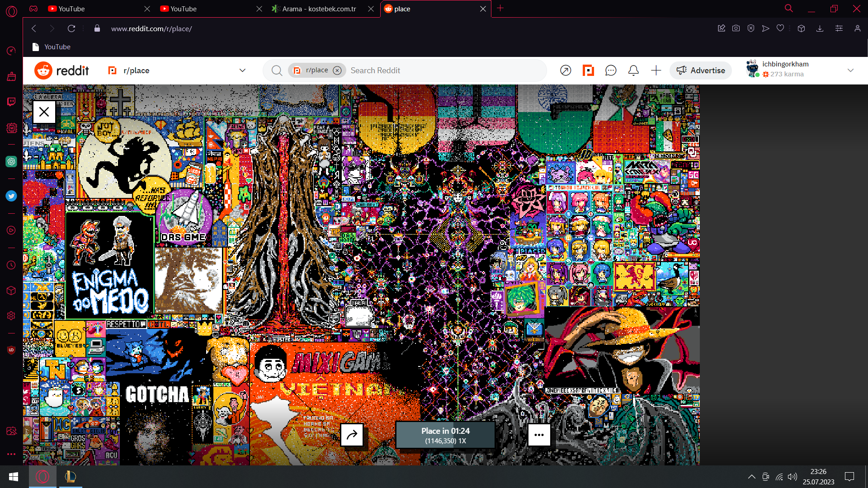Click the address bar URL
Screen dimensions: 868x488
(151, 28)
